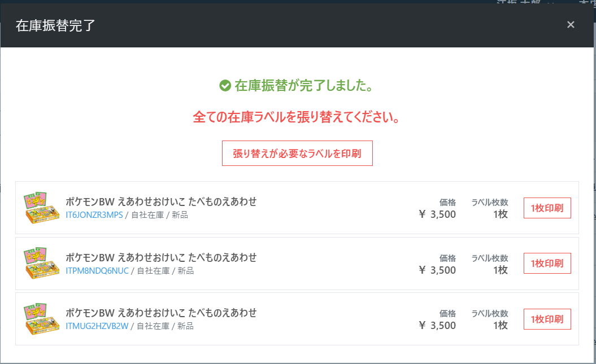This screenshot has height=364, width=596.
Task: Click product title above ITMUG2HZVB2W
Action: coord(161,313)
